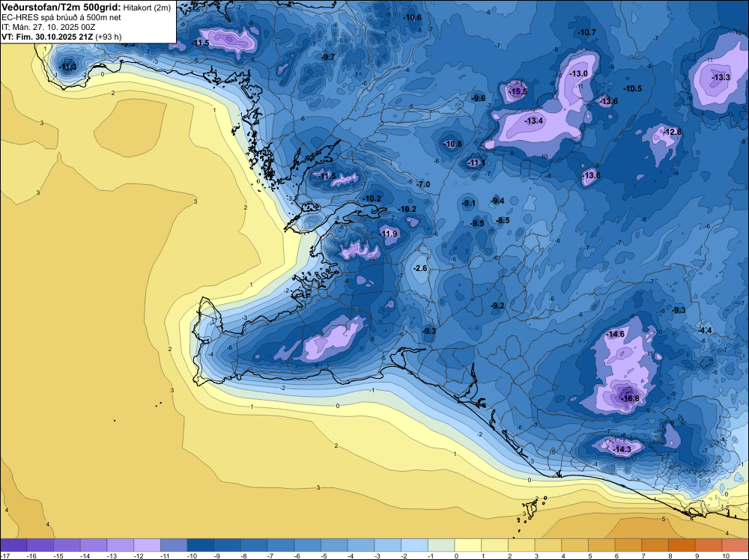Select the pale yellow swatch between 0 and 1
Screen dimensions: 749x560
(468, 545)
